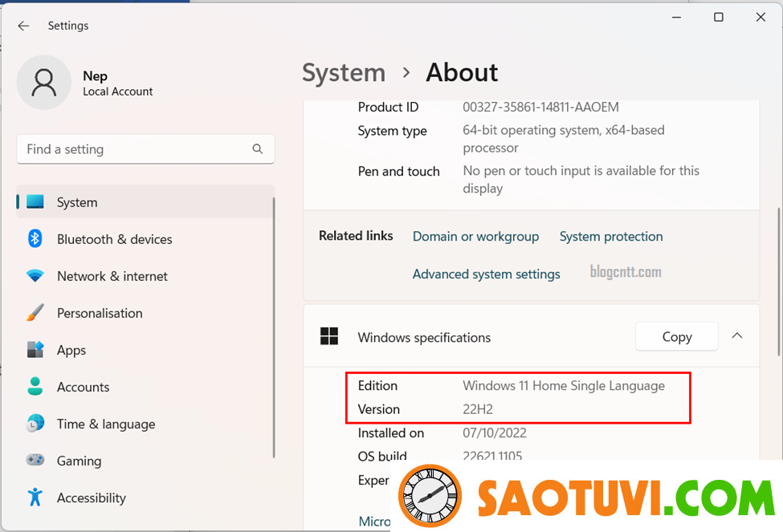
Task: Open the System settings category
Action: coord(145,201)
